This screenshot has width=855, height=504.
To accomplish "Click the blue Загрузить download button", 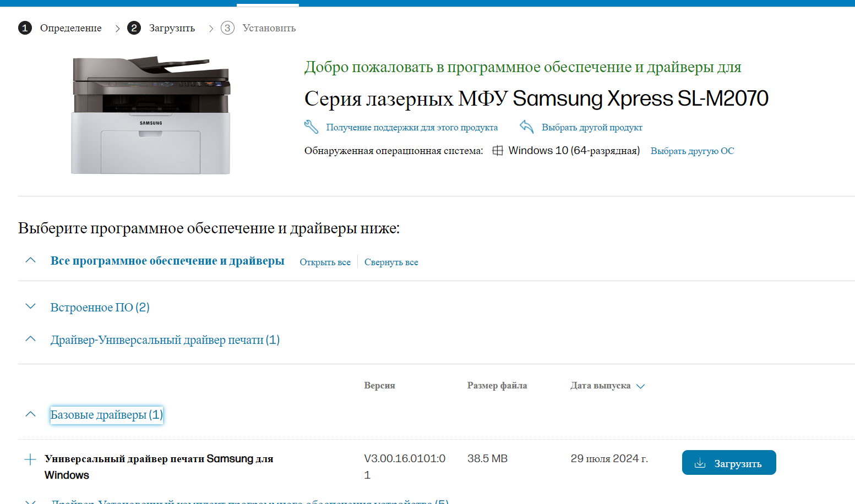I will tap(729, 463).
